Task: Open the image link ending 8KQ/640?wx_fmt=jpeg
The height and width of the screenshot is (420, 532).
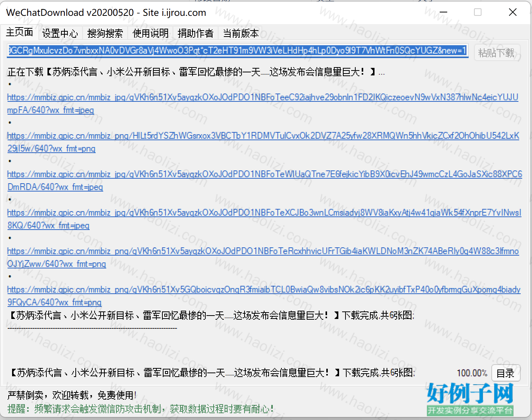Action: (264, 219)
